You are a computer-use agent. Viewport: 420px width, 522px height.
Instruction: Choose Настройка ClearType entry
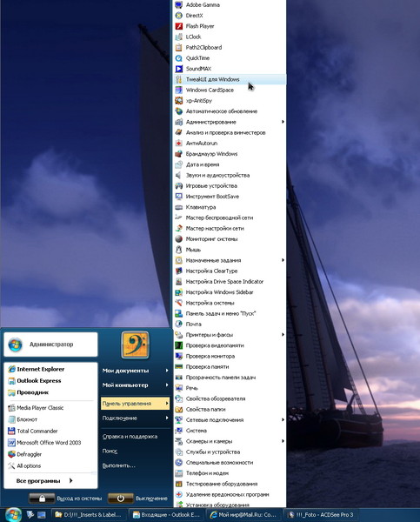(x=230, y=271)
